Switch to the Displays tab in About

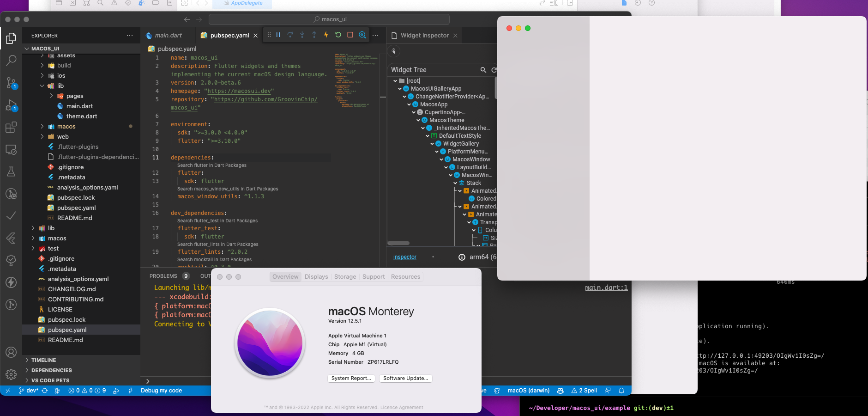coord(316,276)
